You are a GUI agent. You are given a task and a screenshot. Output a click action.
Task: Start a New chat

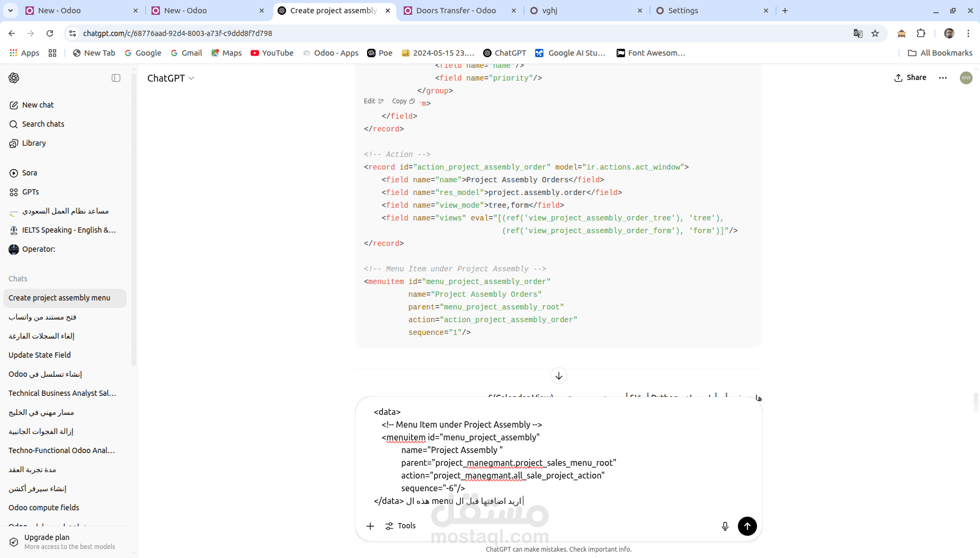[x=65, y=105]
